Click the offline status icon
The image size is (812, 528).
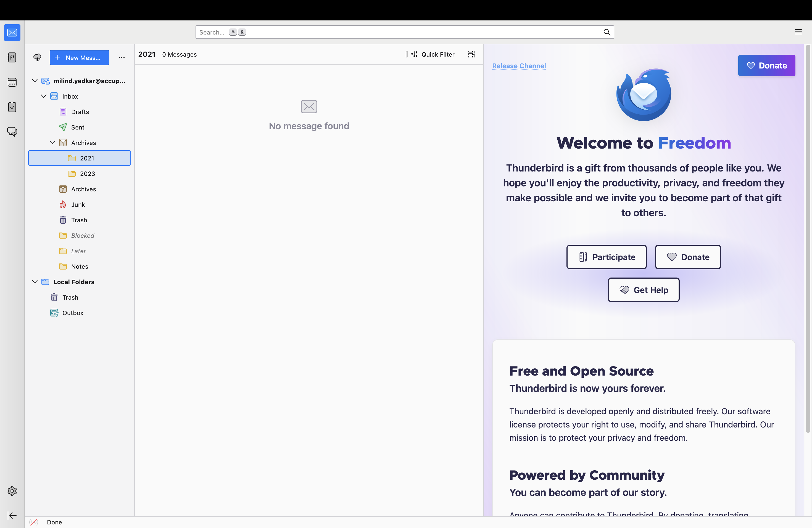[x=33, y=522]
